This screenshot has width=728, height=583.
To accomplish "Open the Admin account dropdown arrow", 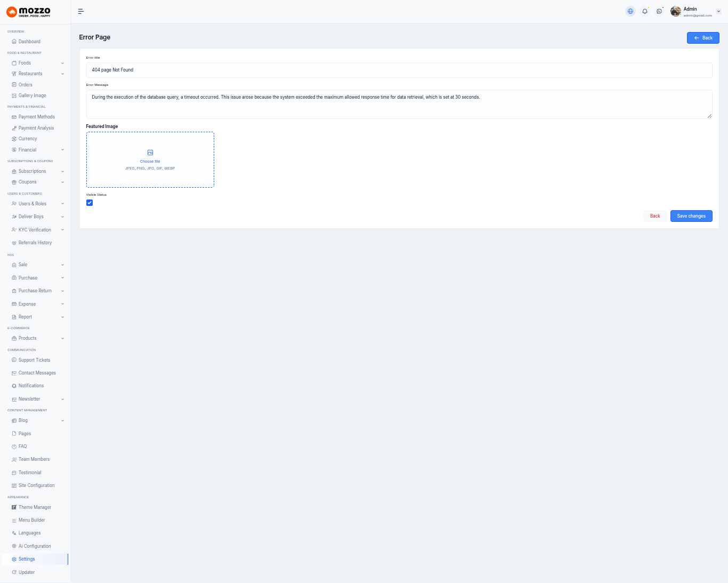I will pos(718,11).
